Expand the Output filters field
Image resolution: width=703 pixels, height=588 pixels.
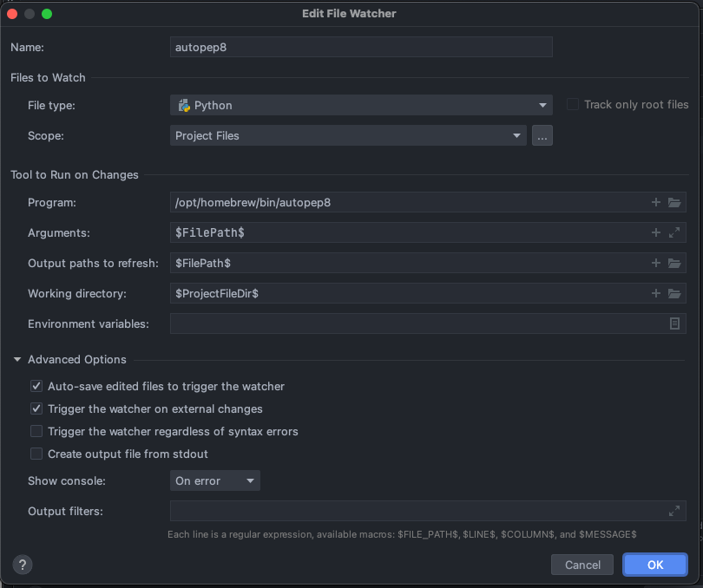click(x=674, y=511)
